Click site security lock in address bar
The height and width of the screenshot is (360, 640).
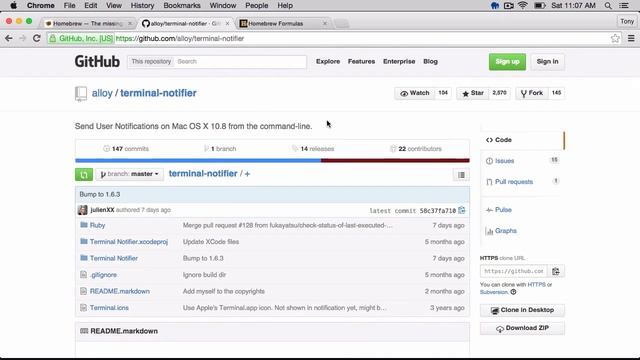[53, 38]
